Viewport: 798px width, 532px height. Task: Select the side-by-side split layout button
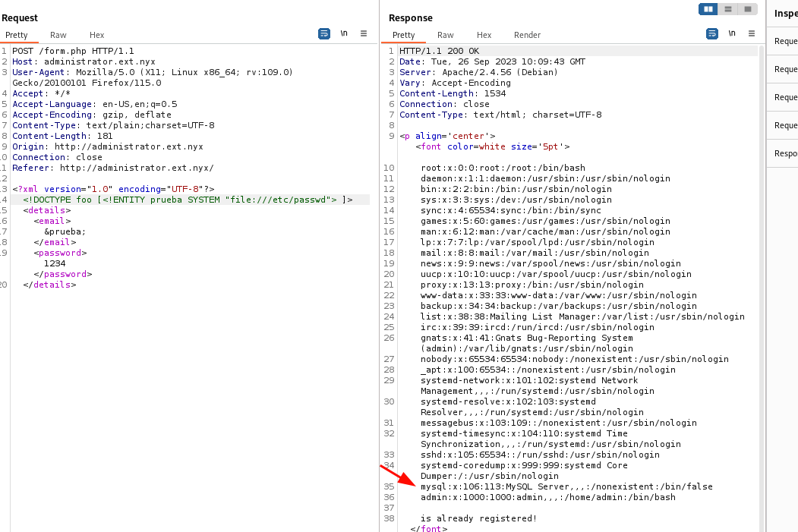click(x=708, y=9)
